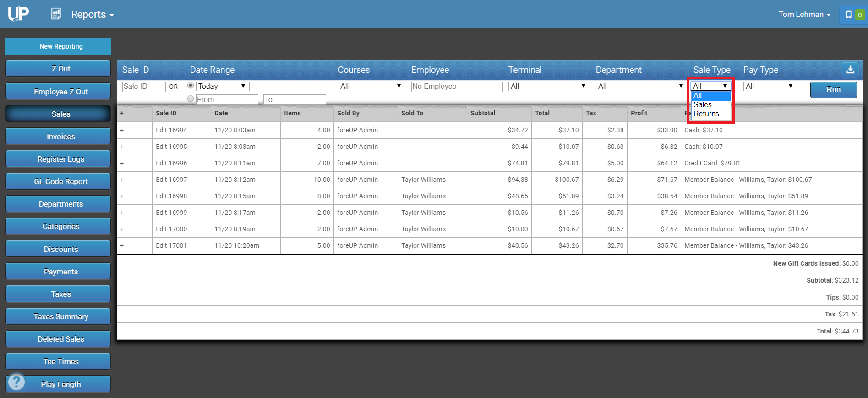Viewport: 868px width, 398px height.
Task: Open the Register Logs report
Action: point(58,159)
